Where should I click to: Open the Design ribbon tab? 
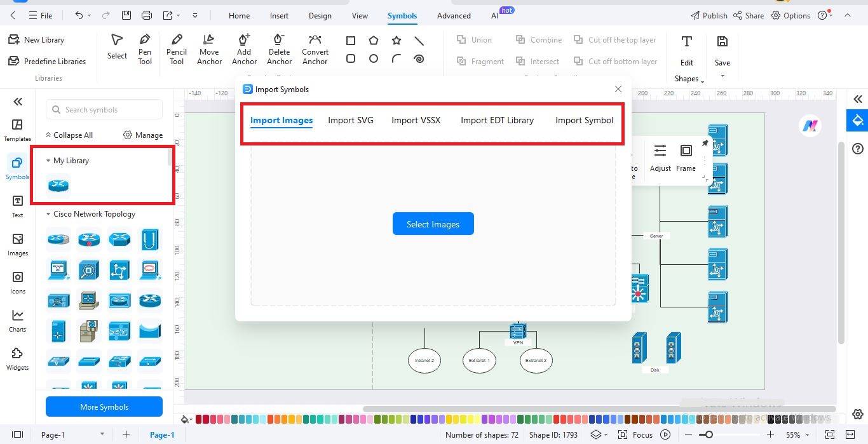320,15
